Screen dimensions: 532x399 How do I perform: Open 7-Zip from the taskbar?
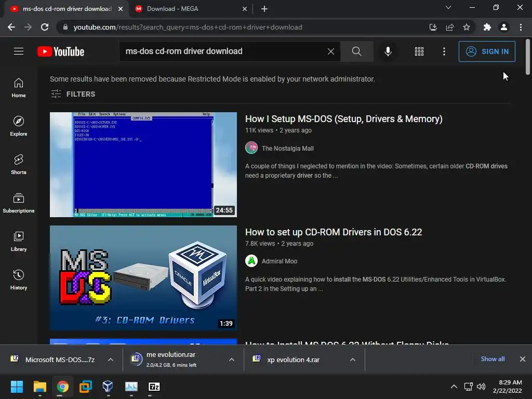[154, 387]
